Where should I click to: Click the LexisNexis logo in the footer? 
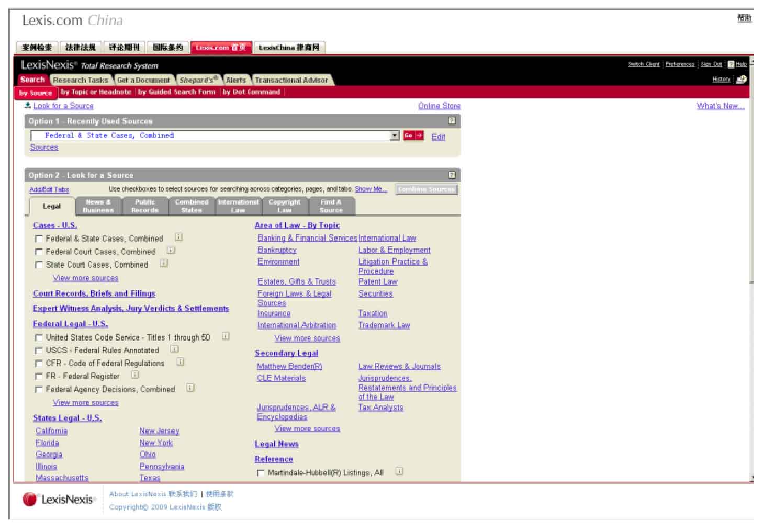click(x=59, y=500)
